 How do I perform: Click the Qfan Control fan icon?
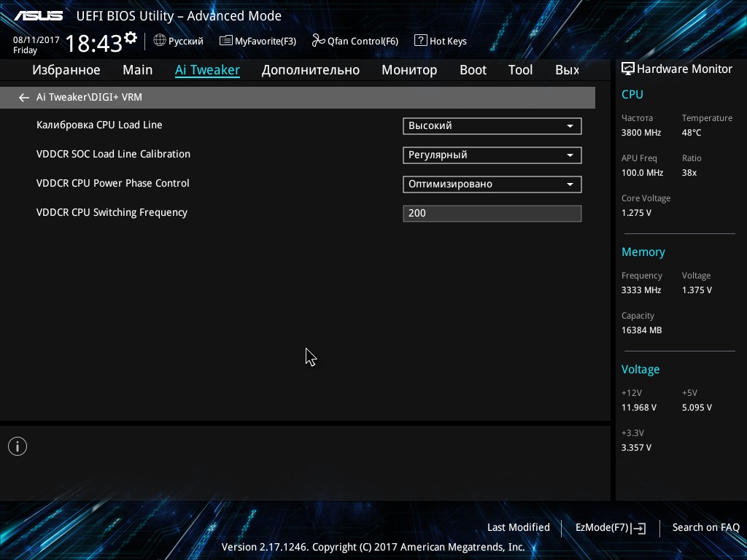(318, 41)
